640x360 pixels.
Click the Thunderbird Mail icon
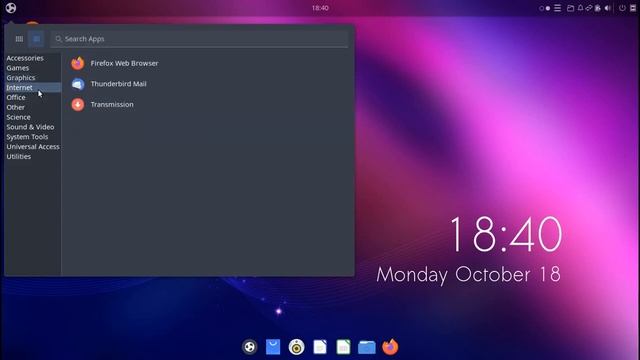tap(78, 84)
